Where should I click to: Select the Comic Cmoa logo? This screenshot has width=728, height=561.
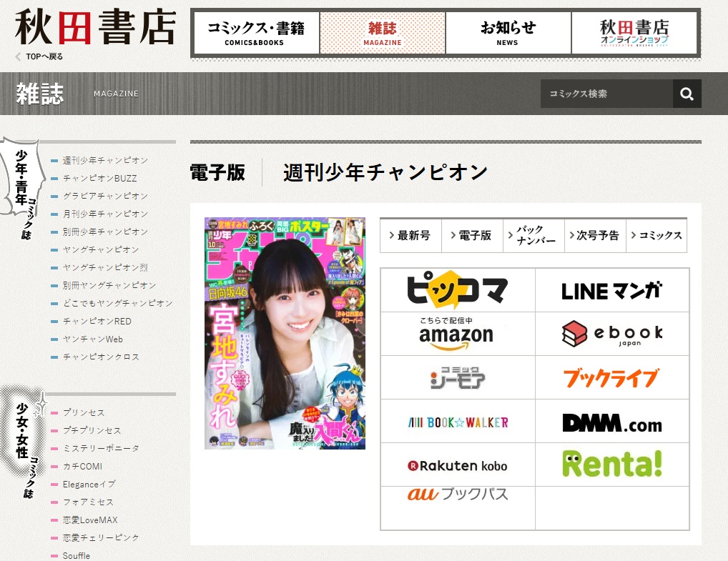tap(458, 377)
